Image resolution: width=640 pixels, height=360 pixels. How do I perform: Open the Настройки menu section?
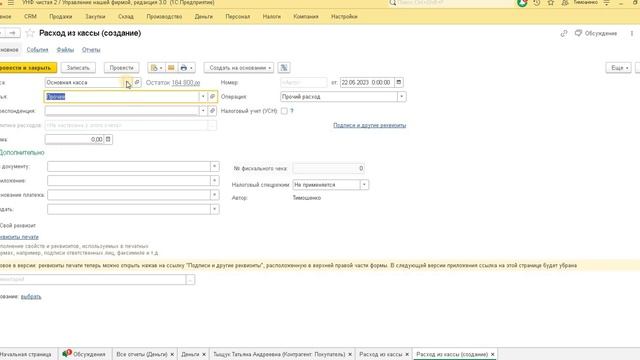click(344, 17)
